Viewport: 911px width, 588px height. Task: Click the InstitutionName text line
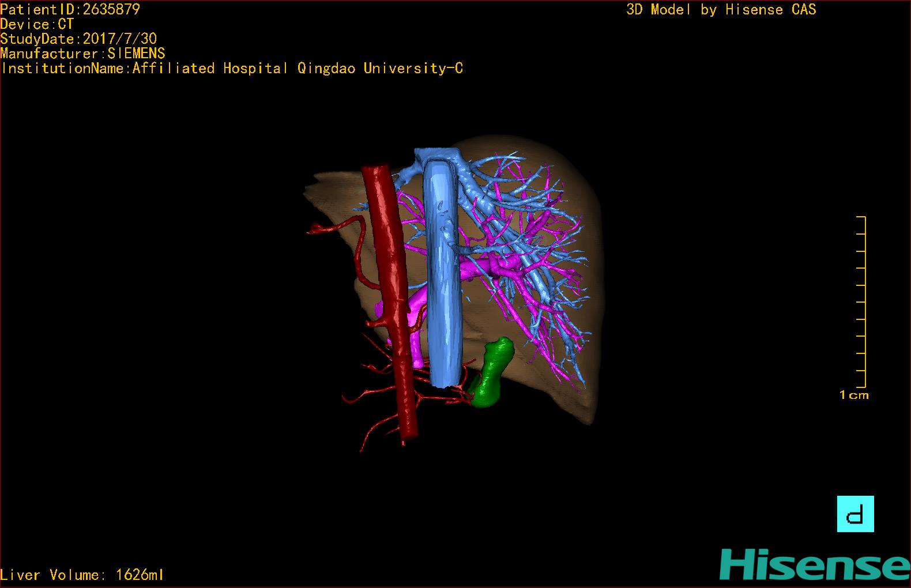(232, 68)
